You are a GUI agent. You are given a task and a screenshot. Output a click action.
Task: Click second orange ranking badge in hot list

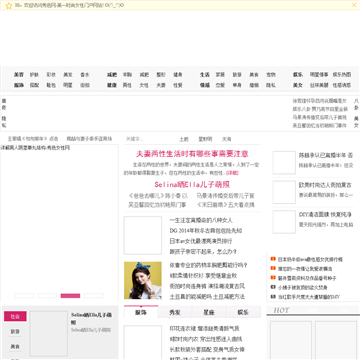coord(273,268)
